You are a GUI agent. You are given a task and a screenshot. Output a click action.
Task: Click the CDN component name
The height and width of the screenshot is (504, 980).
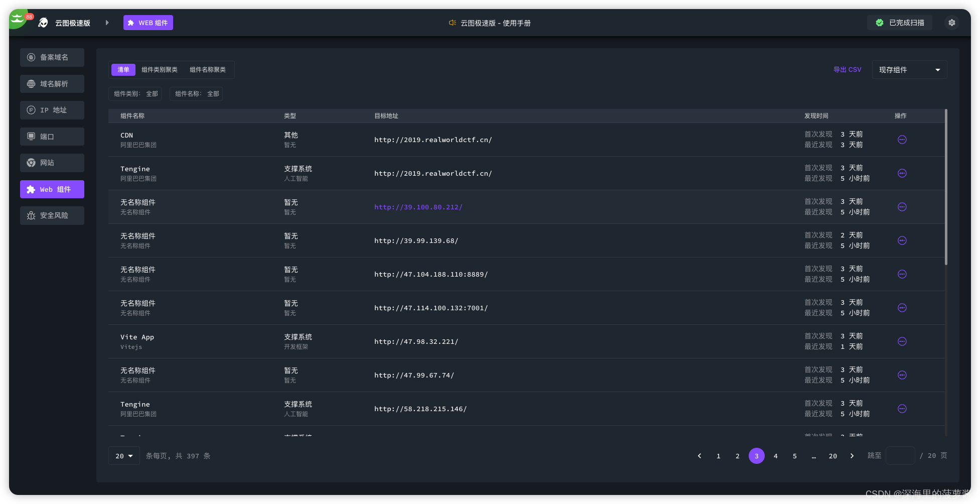(126, 135)
